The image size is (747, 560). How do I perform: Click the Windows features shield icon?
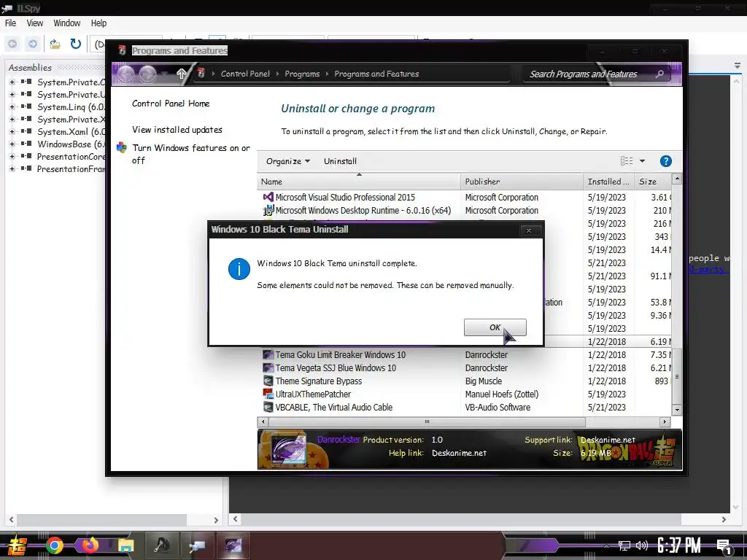coord(122,147)
